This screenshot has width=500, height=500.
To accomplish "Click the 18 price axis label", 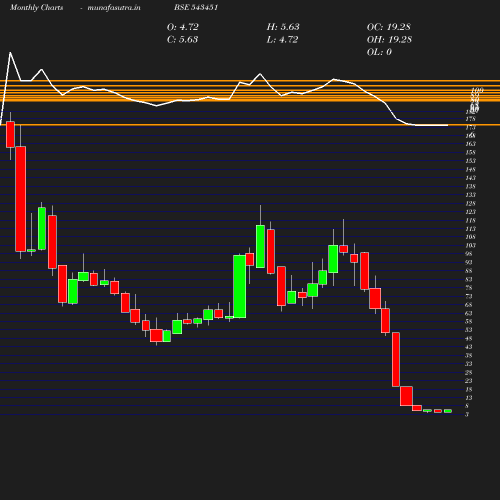I will click(469, 389).
